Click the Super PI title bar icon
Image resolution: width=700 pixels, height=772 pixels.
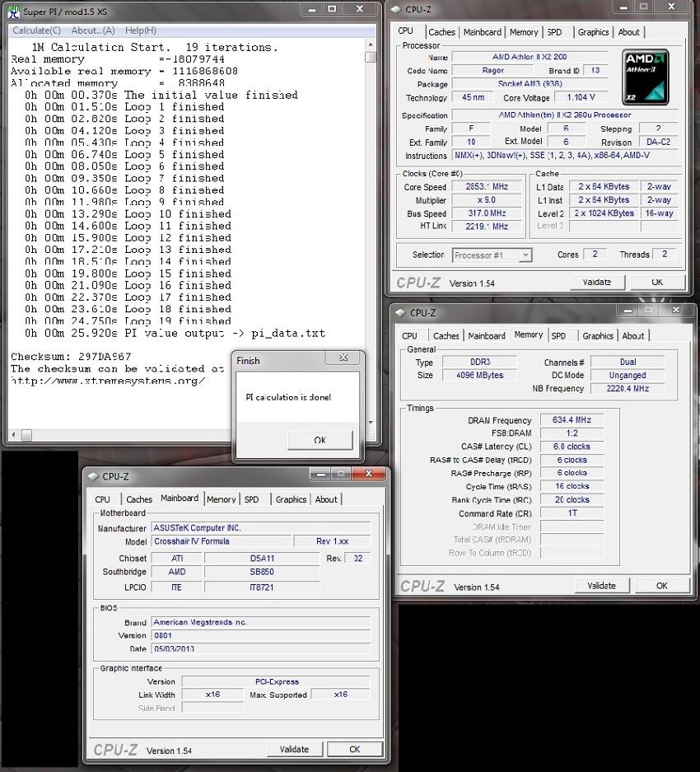point(14,12)
